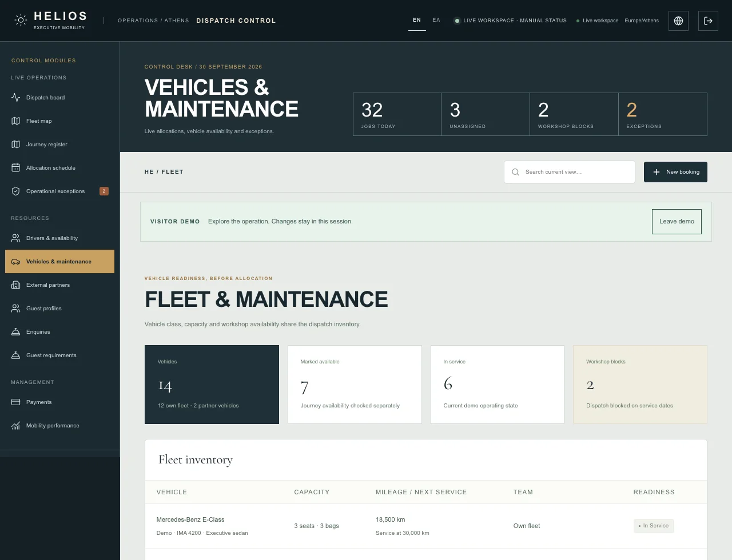
Task: Click the In service 6 card
Action: tap(498, 385)
